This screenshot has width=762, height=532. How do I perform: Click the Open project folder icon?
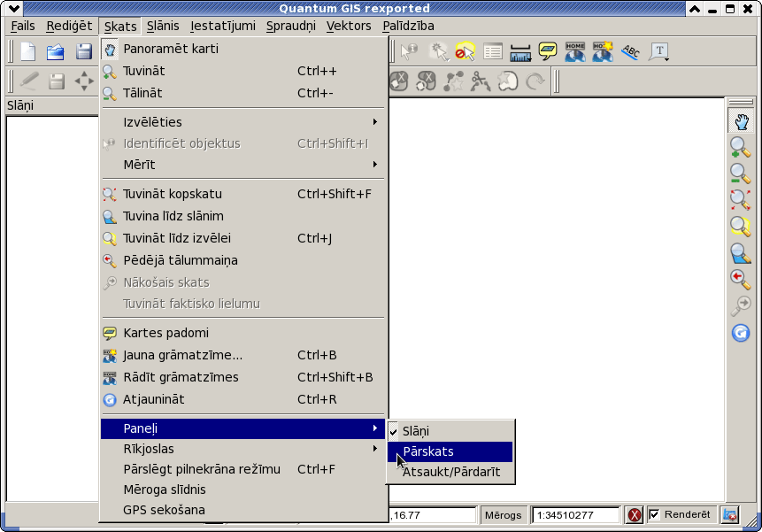tap(56, 51)
